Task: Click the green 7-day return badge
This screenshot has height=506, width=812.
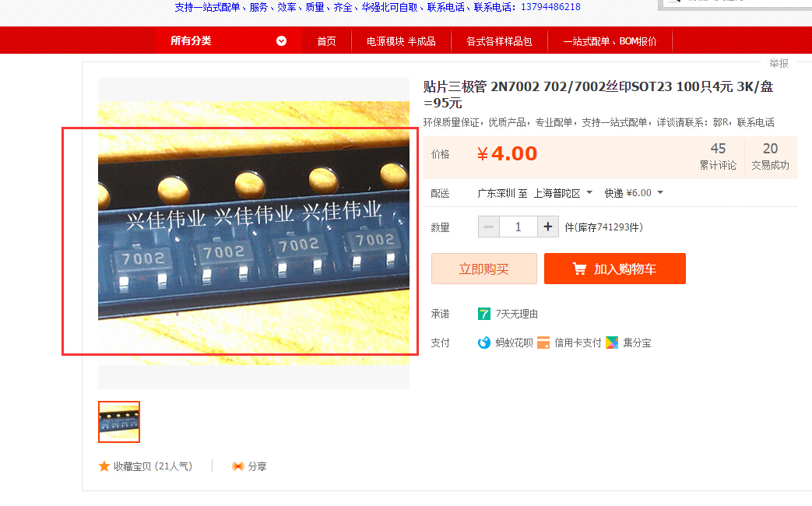Action: pos(483,314)
